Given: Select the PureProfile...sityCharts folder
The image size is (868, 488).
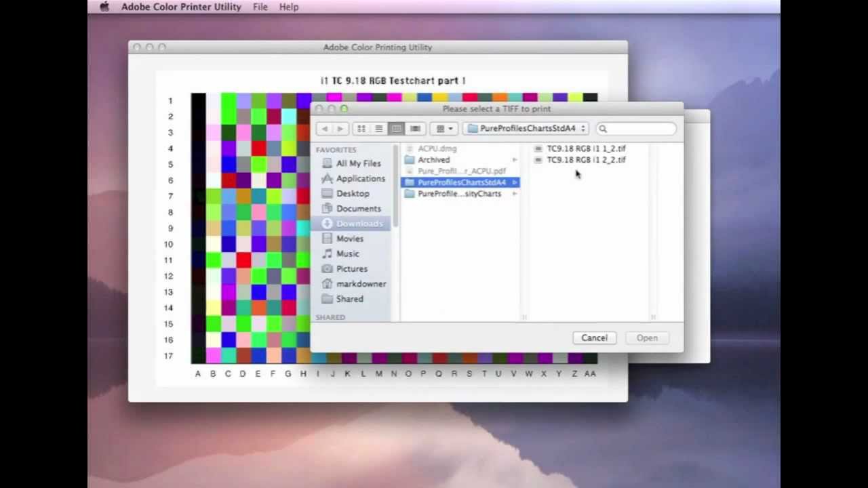Looking at the screenshot, I should (459, 194).
